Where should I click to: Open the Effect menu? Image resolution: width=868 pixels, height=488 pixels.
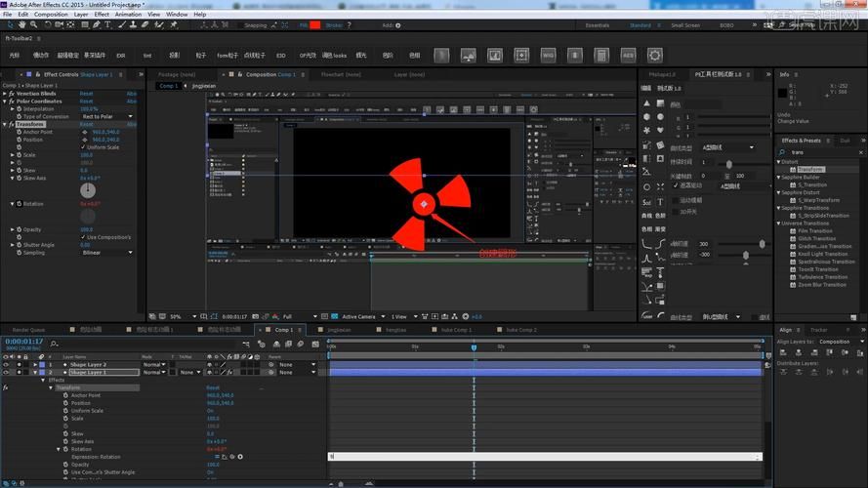[102, 15]
